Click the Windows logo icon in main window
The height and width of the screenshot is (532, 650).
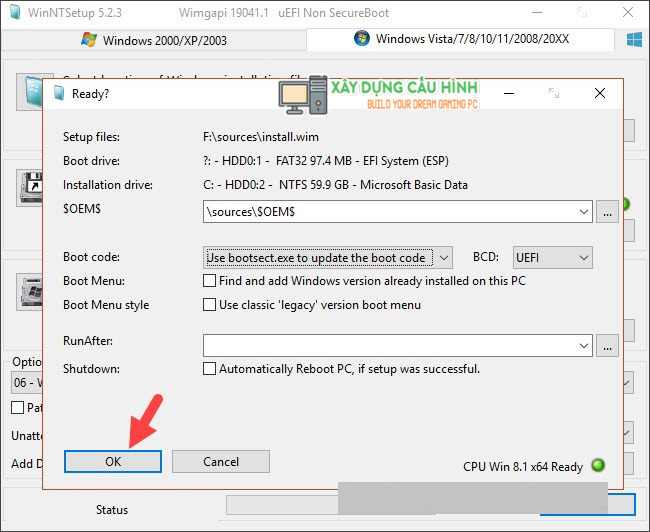[x=634, y=40]
